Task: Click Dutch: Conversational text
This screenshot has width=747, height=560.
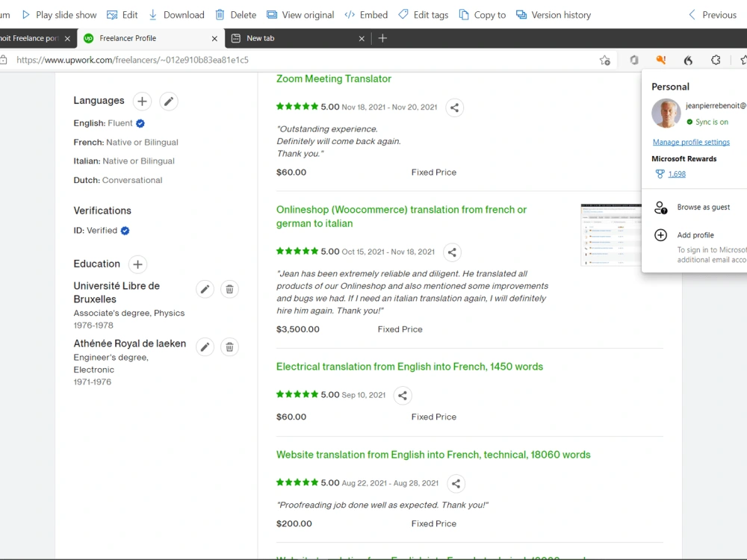Action: (x=118, y=180)
